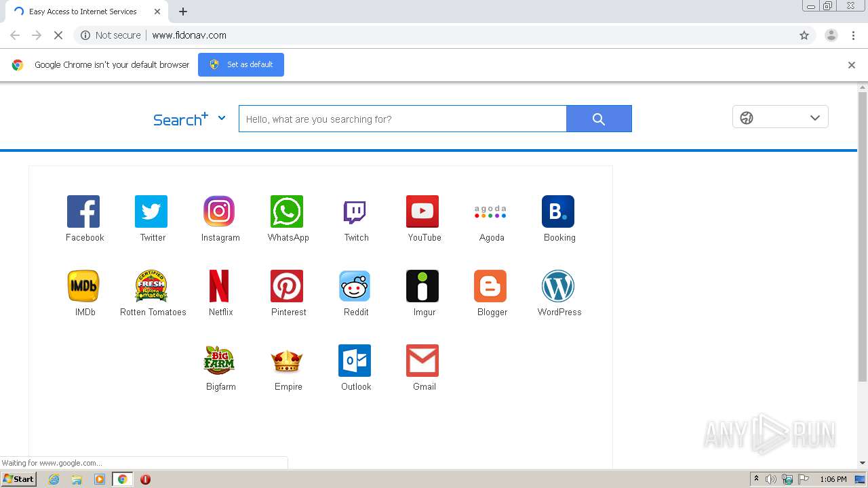Click the Search+ logo
868x488 pixels.
pos(180,119)
